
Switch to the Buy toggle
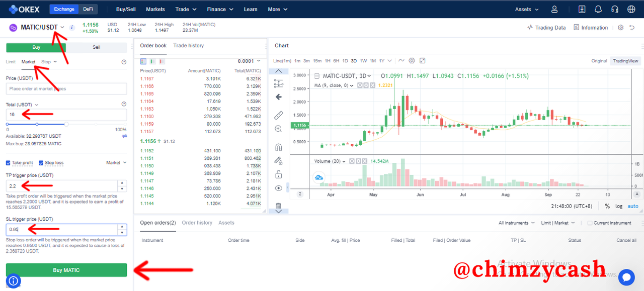coord(36,47)
